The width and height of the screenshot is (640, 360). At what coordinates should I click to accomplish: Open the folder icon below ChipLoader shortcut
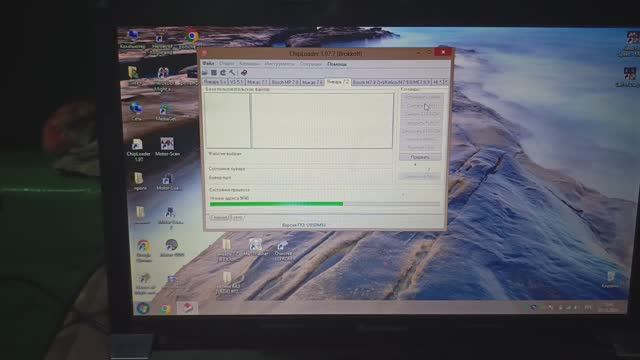coord(139,181)
